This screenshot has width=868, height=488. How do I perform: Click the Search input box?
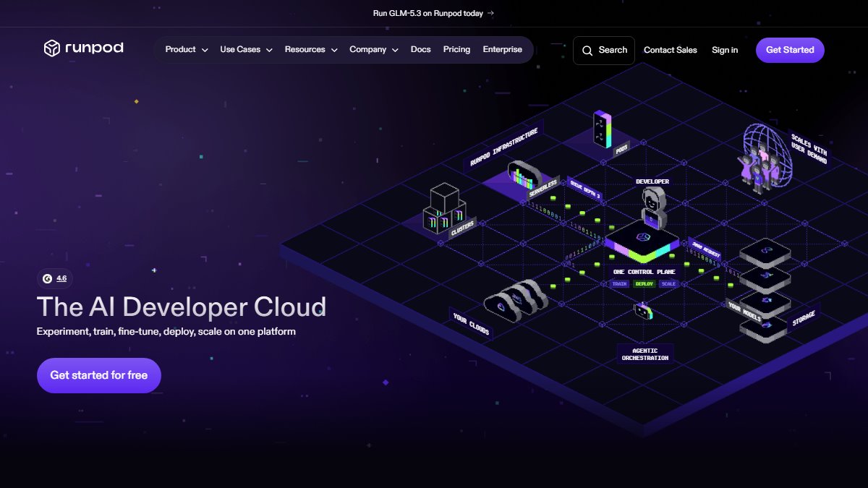[x=604, y=51]
